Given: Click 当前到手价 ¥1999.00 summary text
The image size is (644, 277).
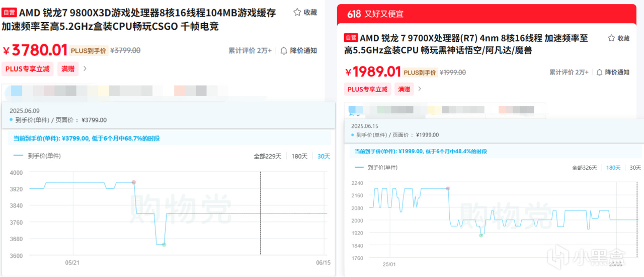Looking at the screenshot, I should 420,151.
